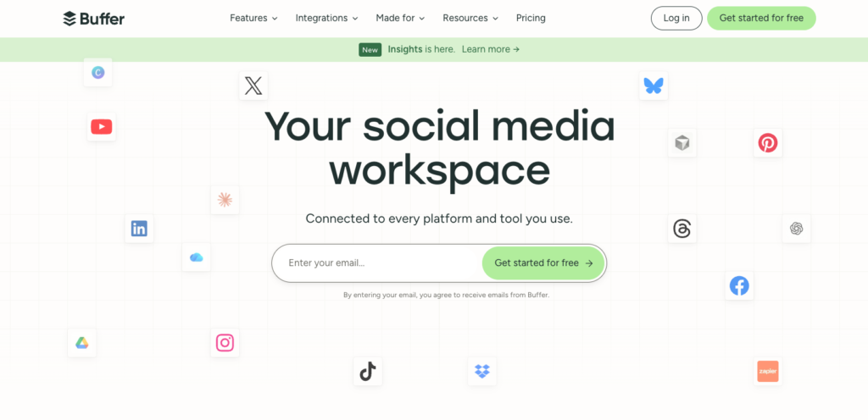Click header Get started for free button
The image size is (868, 420).
point(761,19)
